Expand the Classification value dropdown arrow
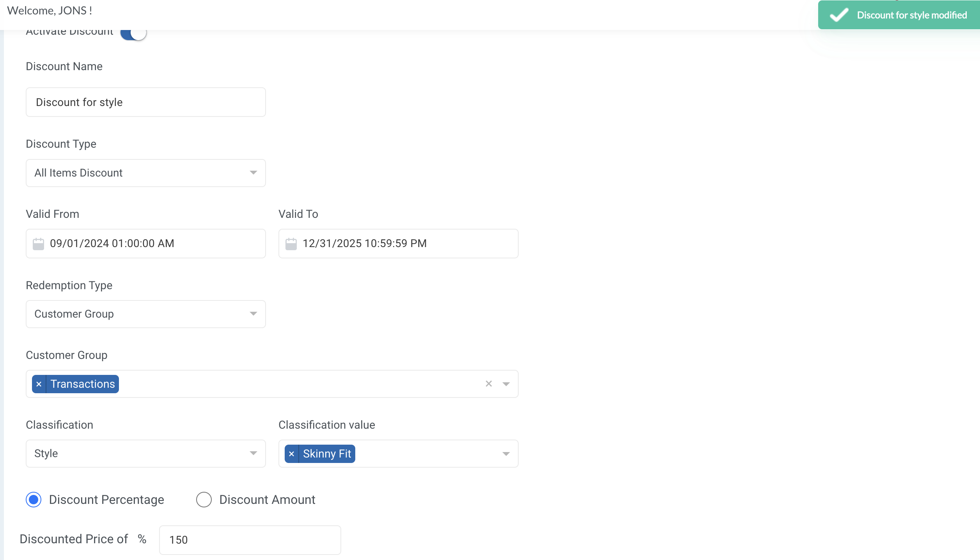This screenshot has width=980, height=560. point(506,454)
